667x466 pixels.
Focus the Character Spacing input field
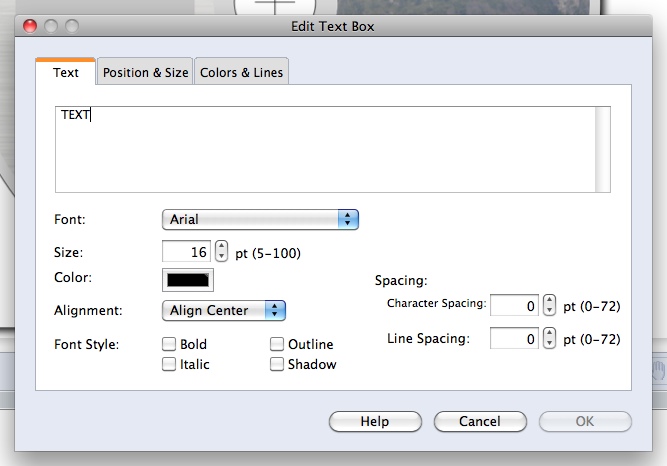click(x=515, y=306)
